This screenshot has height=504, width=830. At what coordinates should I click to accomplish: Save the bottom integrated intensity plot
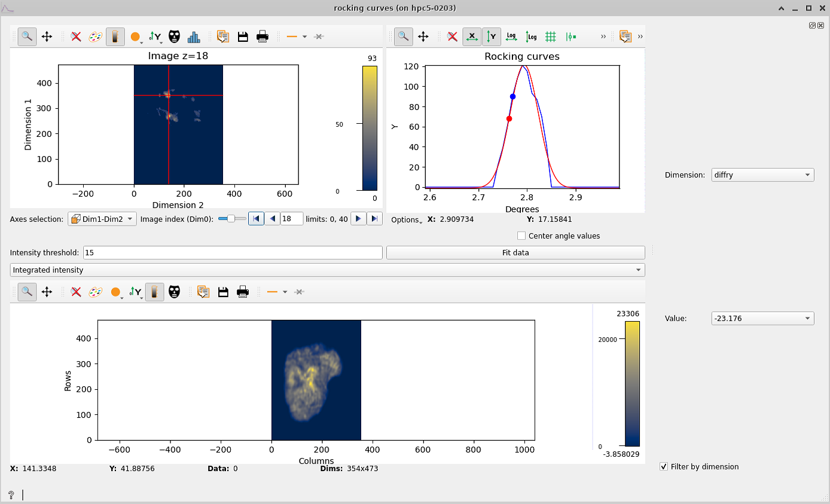pyautogui.click(x=223, y=292)
